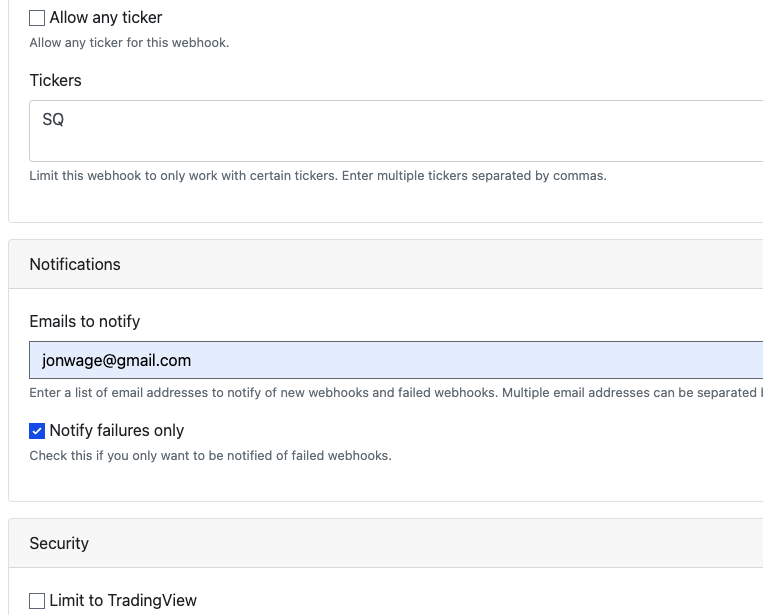763x615 pixels.
Task: Click the help text 'Allow any ticker for this webhook'
Action: tap(129, 43)
